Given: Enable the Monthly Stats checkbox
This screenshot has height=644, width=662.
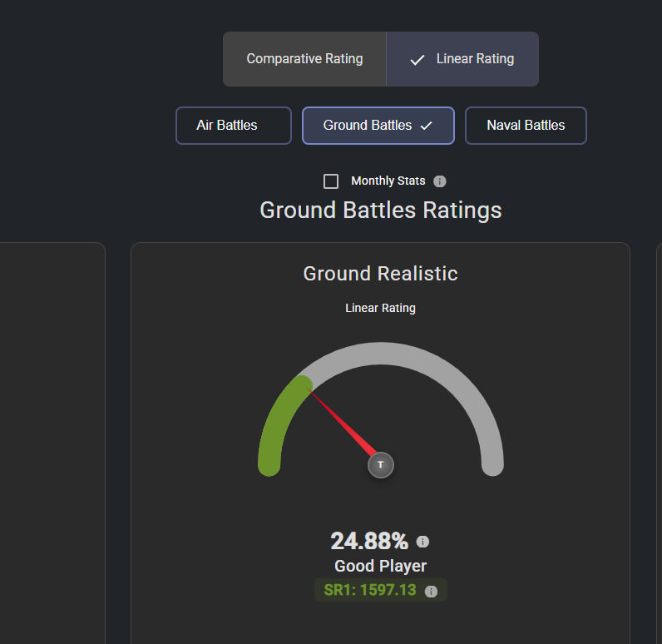Looking at the screenshot, I should [331, 181].
